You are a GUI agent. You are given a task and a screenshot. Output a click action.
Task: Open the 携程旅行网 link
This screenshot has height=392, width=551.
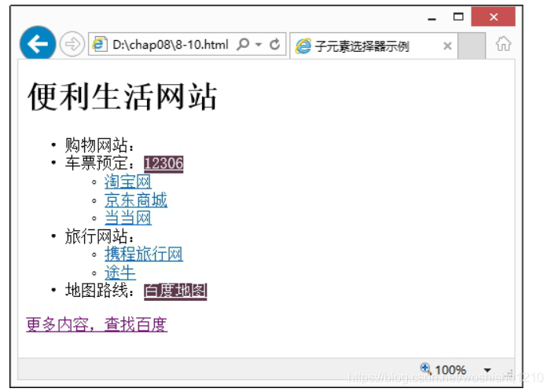tap(144, 254)
